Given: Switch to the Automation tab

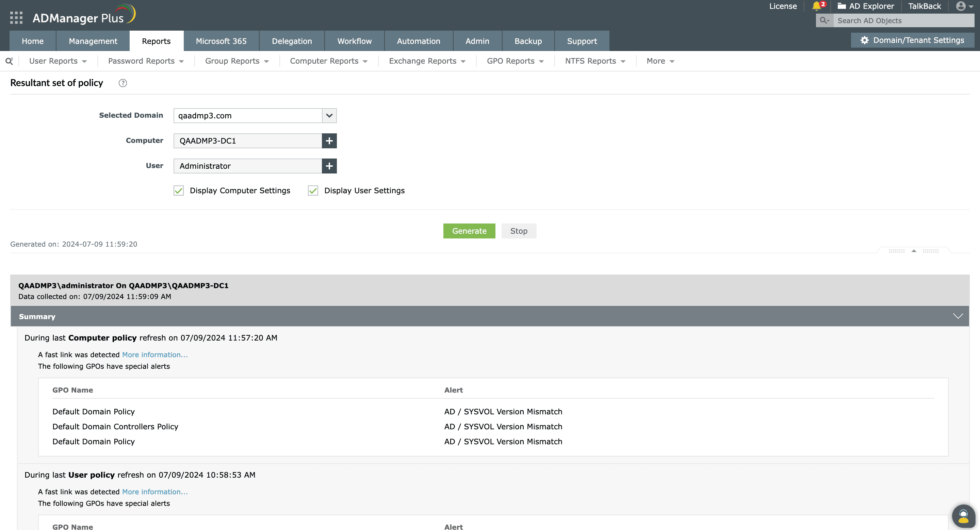Looking at the screenshot, I should coord(419,40).
